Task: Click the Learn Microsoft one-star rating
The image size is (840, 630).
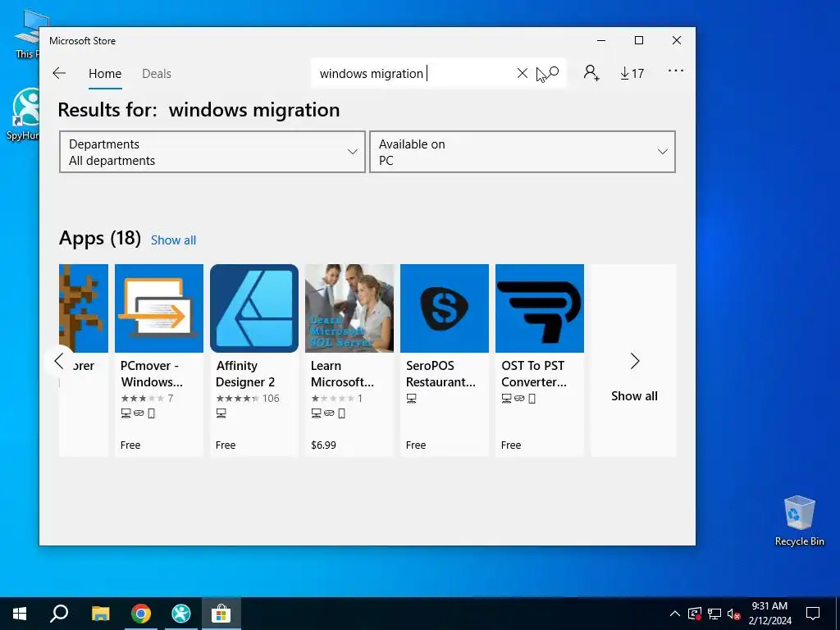Action: pos(337,398)
